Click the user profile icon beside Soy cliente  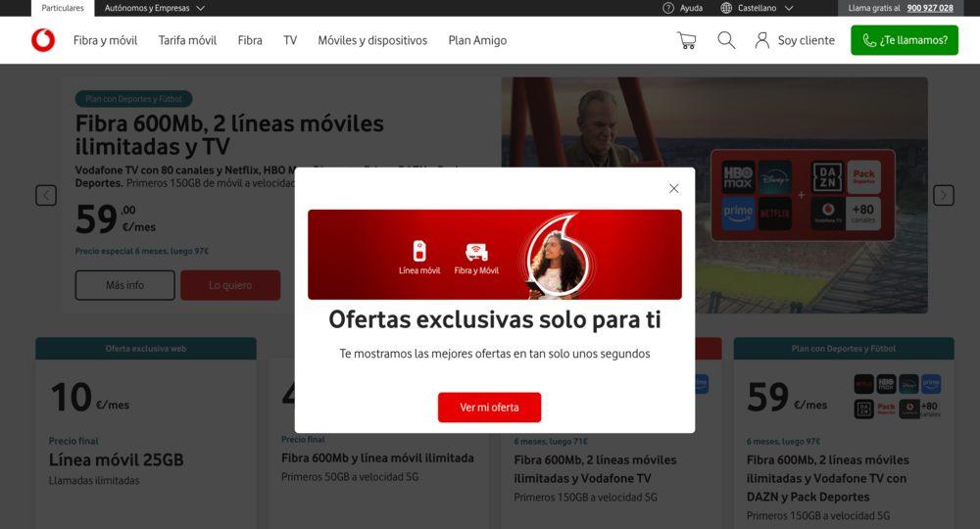761,40
